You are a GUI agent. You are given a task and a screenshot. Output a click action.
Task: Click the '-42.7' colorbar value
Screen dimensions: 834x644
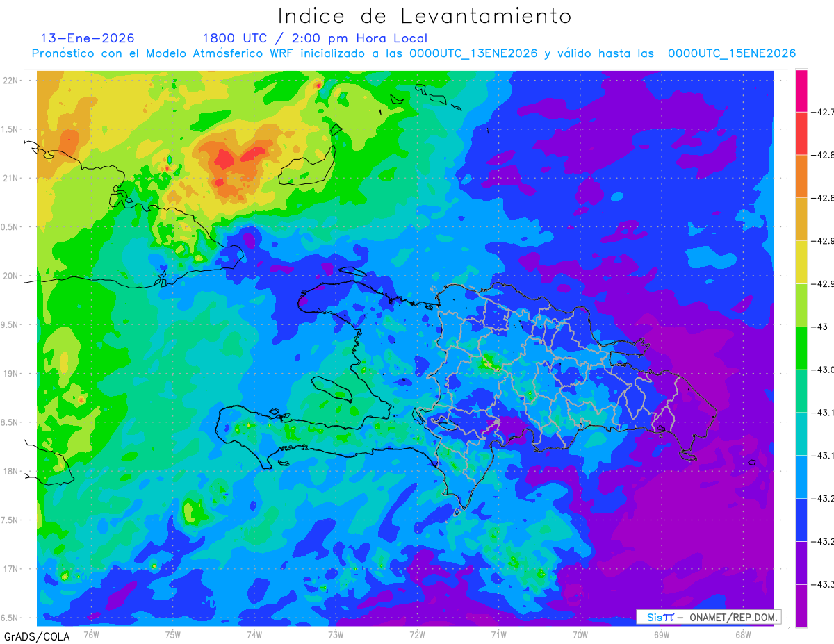(x=824, y=112)
